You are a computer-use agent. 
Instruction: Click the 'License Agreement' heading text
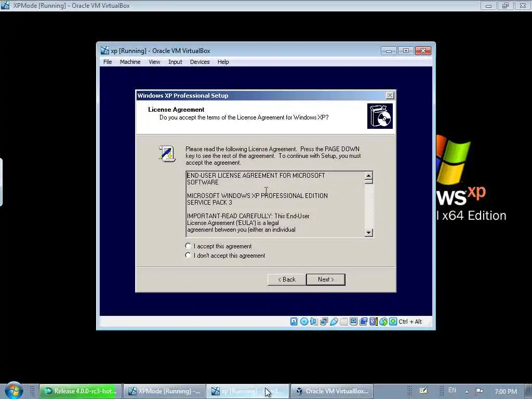click(176, 110)
